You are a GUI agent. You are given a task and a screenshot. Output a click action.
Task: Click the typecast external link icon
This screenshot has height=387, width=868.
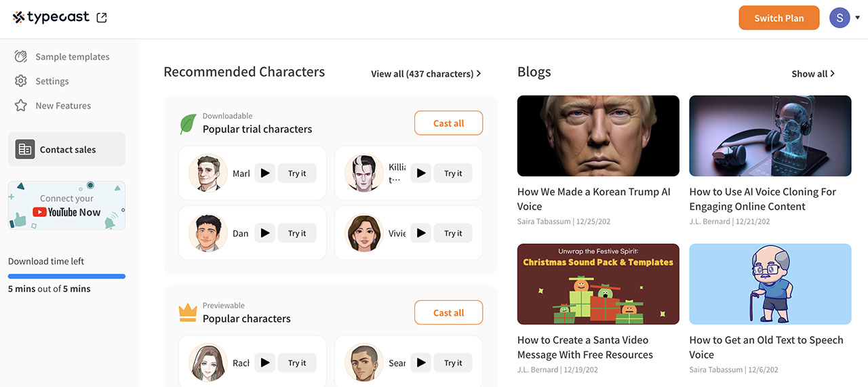[x=102, y=18]
